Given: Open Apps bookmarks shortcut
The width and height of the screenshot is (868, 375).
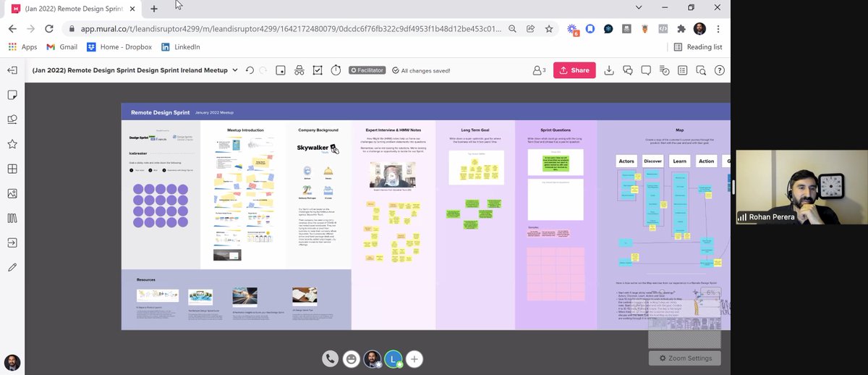Looking at the screenshot, I should click(x=22, y=47).
